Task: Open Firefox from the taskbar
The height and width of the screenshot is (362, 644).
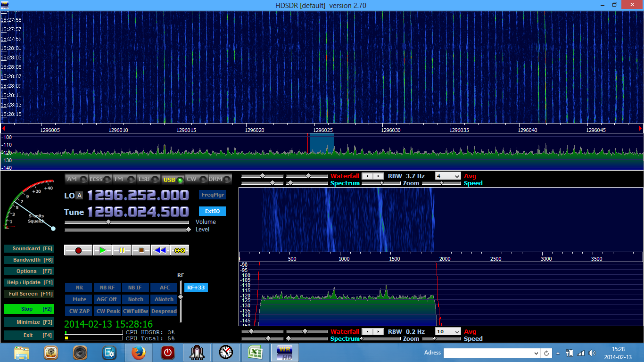Action: pos(138,353)
